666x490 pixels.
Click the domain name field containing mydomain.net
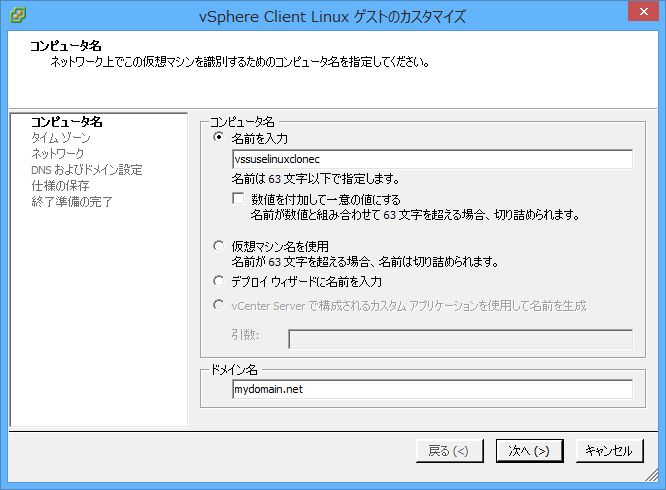(x=432, y=389)
